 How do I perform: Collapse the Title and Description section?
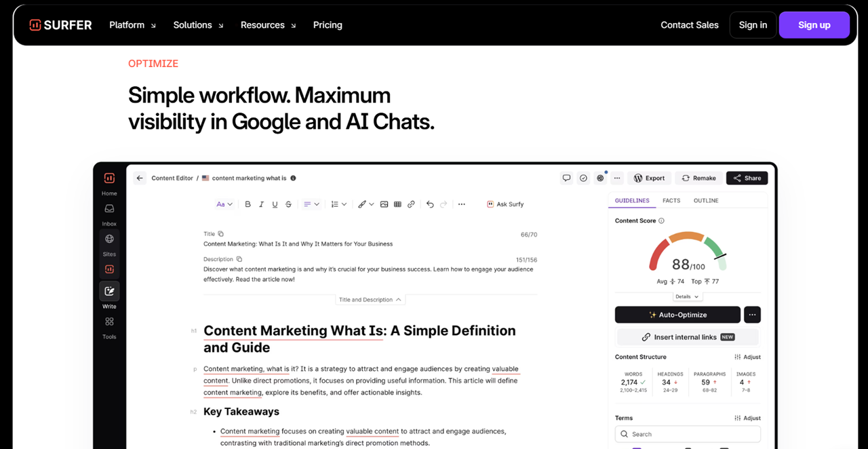(x=370, y=300)
